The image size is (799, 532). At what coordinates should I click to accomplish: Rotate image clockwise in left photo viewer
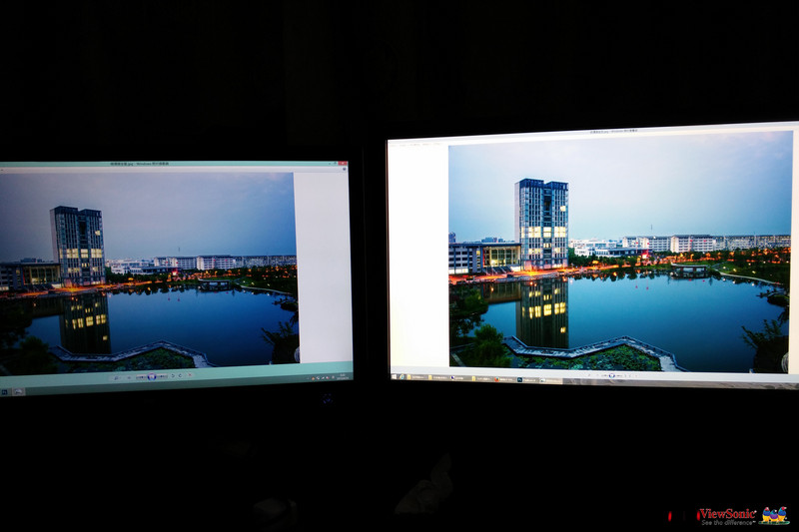click(x=181, y=375)
